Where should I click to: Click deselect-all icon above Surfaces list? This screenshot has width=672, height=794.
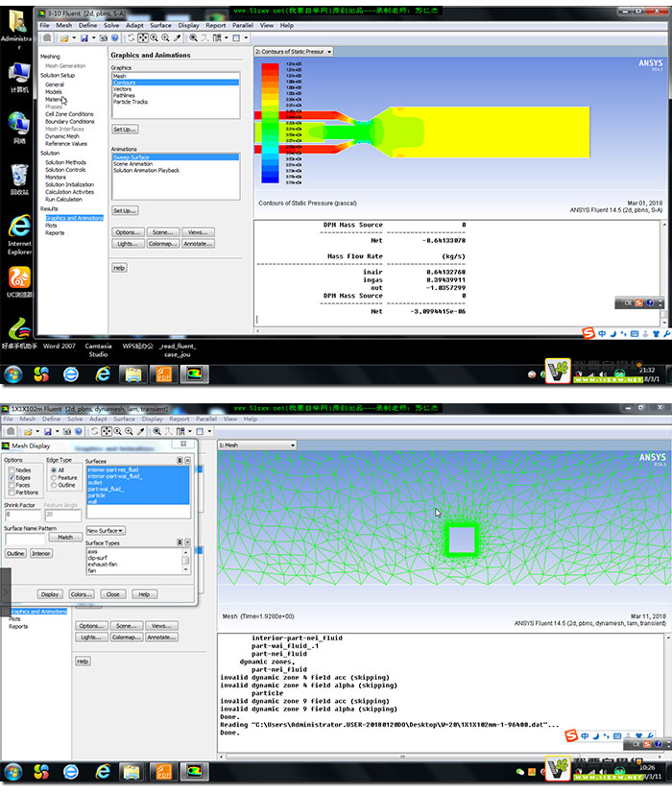(x=187, y=460)
